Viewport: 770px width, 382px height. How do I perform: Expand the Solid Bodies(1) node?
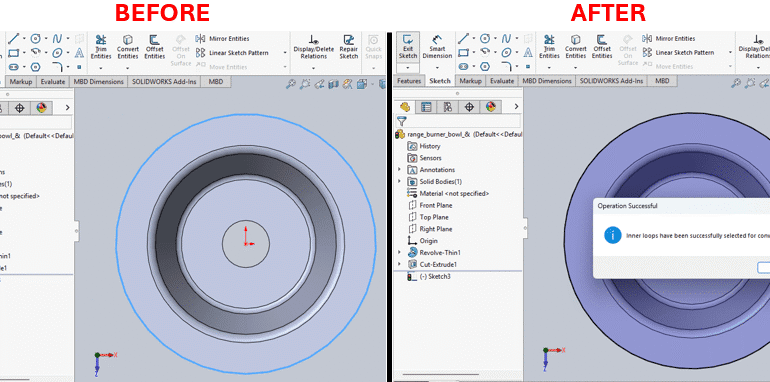(x=399, y=181)
